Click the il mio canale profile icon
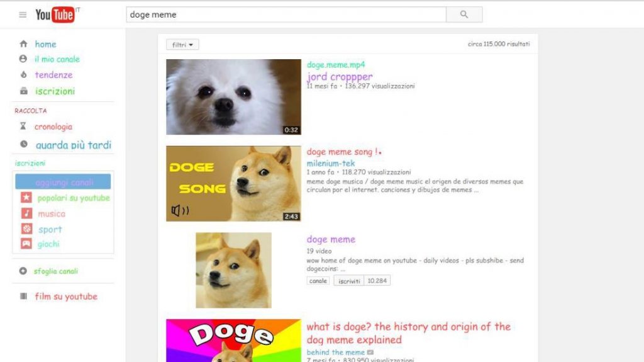This screenshot has width=644, height=362. pyautogui.click(x=23, y=59)
